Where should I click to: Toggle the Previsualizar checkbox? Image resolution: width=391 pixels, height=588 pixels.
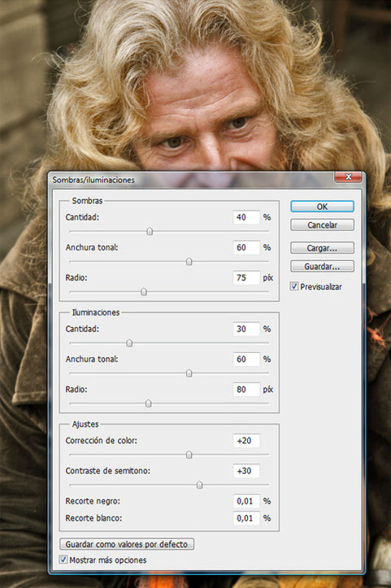(294, 286)
